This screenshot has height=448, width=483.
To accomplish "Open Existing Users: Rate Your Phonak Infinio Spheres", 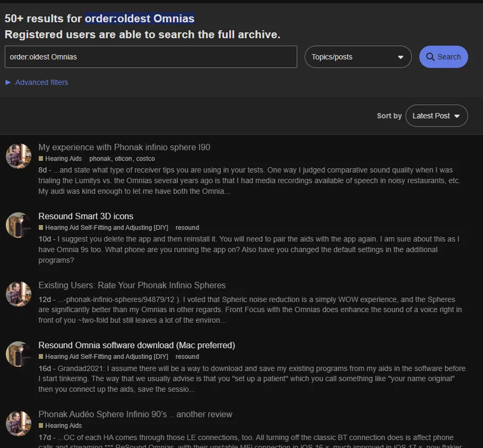I will point(132,286).
